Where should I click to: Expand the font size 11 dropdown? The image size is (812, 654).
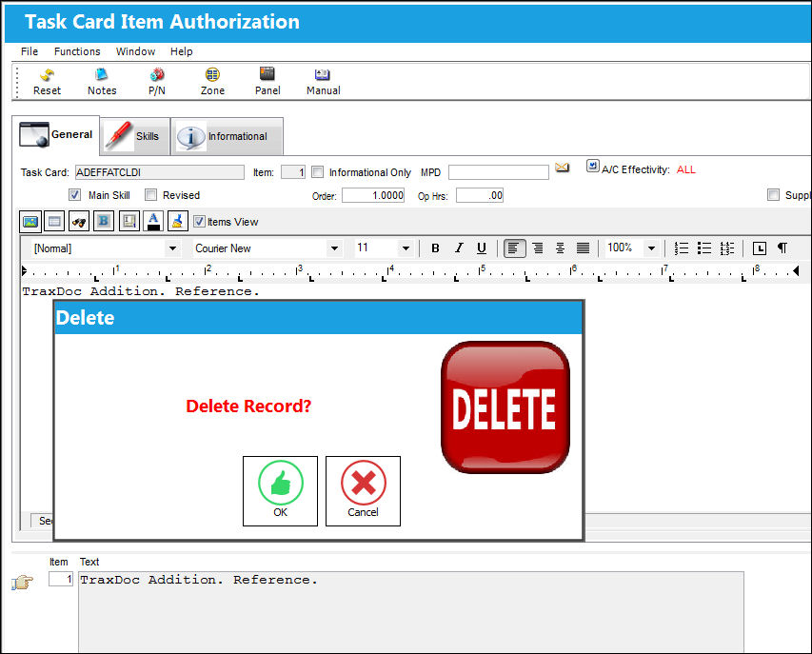406,248
